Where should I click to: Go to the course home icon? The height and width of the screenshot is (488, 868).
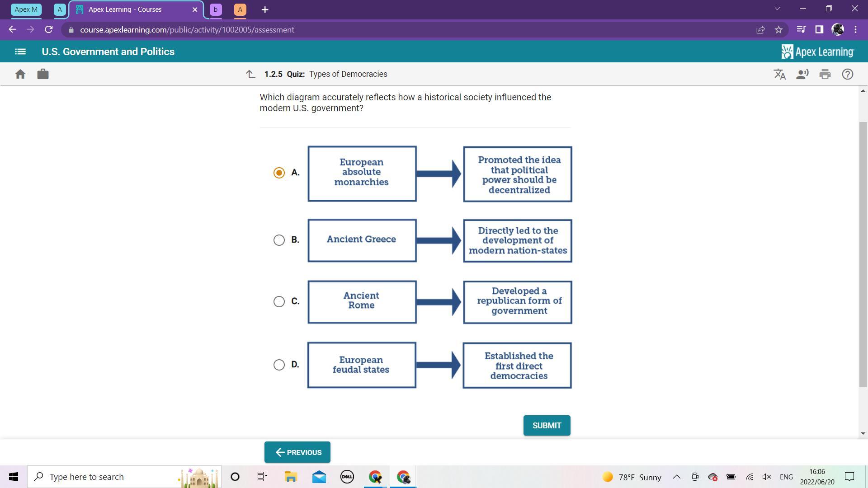20,74
